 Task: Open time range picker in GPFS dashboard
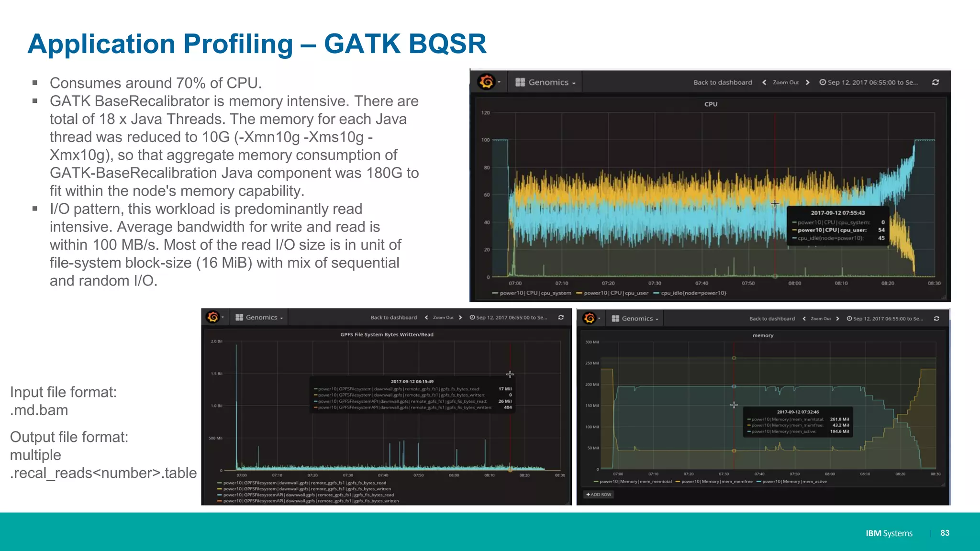pos(508,318)
